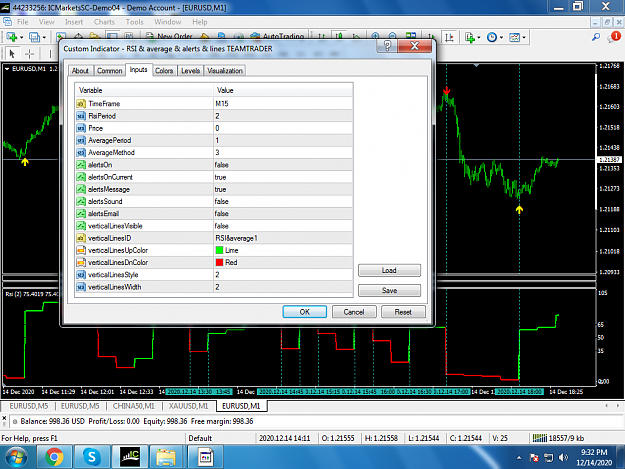Screen dimensions: 625x469
Task: Click the Periods clock icon
Action: pyautogui.click(x=492, y=37)
